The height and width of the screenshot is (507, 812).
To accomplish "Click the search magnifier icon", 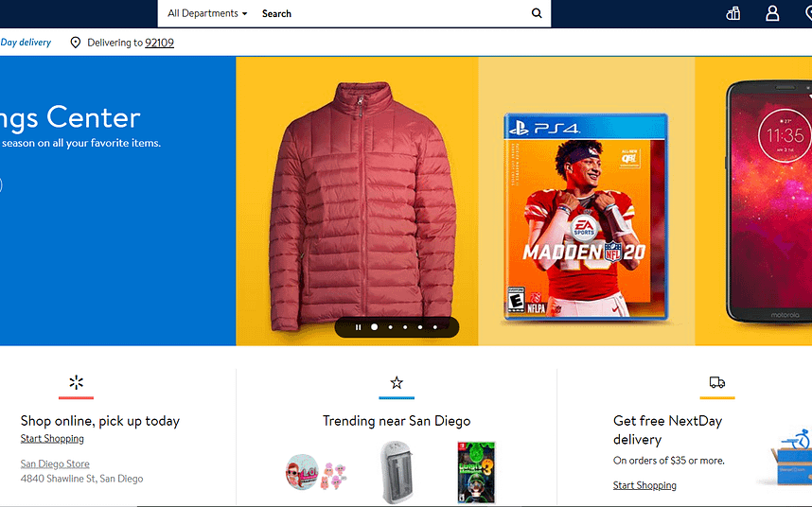I will pyautogui.click(x=537, y=13).
